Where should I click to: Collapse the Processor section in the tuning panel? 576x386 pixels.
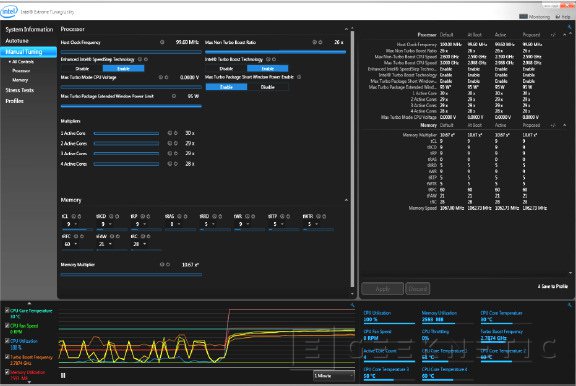click(x=346, y=29)
